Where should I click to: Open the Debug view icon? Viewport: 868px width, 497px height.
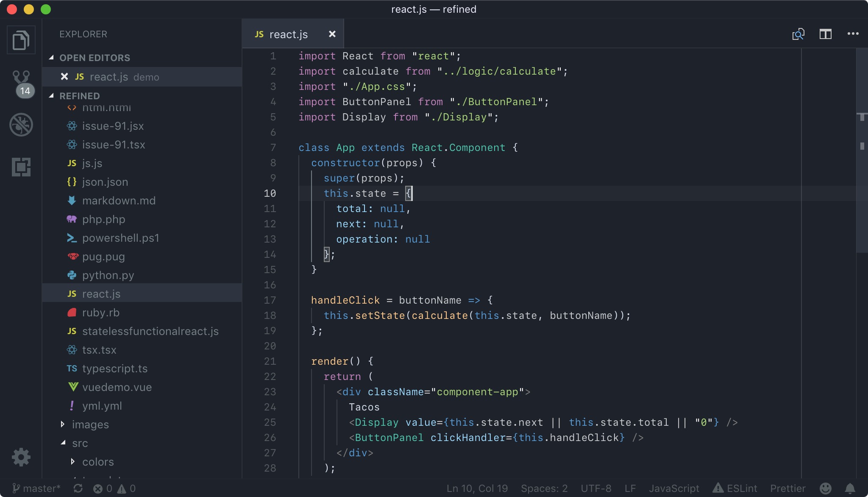point(21,125)
